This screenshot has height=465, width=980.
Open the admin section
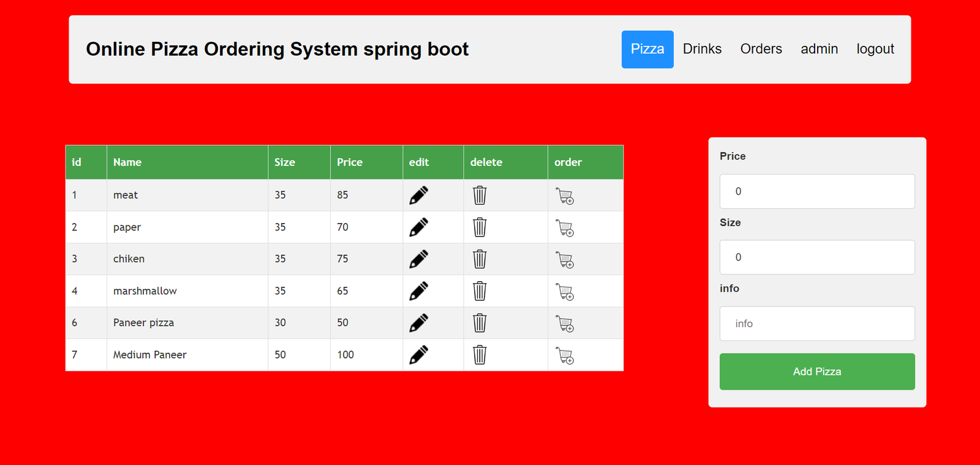point(819,49)
